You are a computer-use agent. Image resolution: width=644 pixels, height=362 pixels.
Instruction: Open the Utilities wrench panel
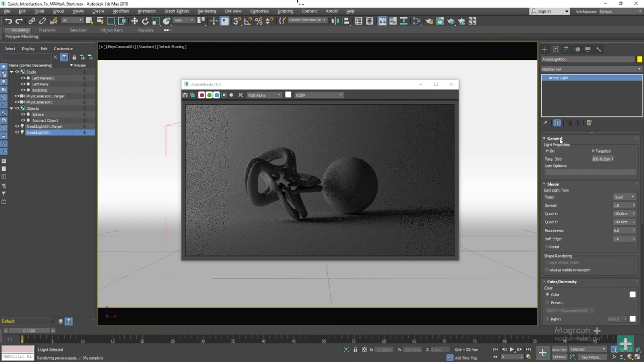click(x=599, y=49)
